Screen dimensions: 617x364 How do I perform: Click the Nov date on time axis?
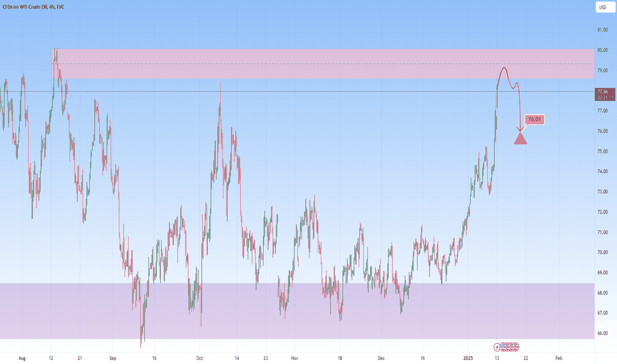click(295, 358)
